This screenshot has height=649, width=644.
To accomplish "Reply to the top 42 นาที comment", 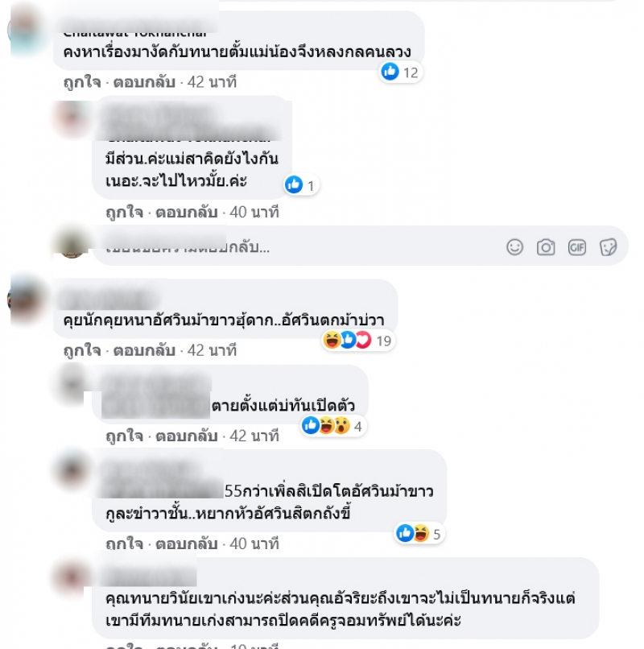I will click(x=144, y=82).
